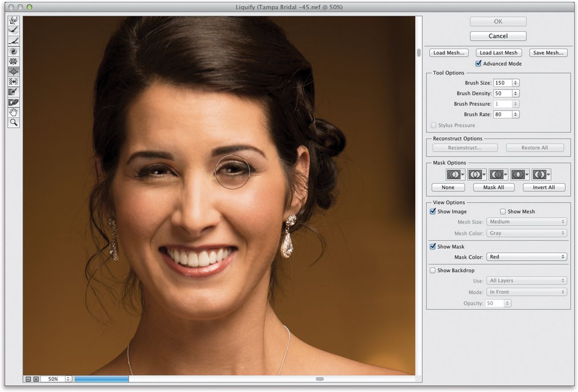Click the Brush Density value field
This screenshot has width=578, height=392.
pyautogui.click(x=502, y=93)
